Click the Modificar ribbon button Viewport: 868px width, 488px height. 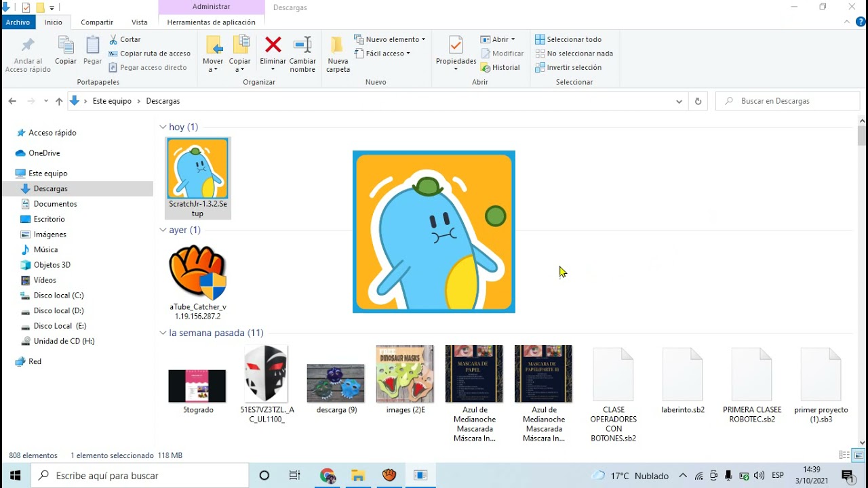click(502, 54)
